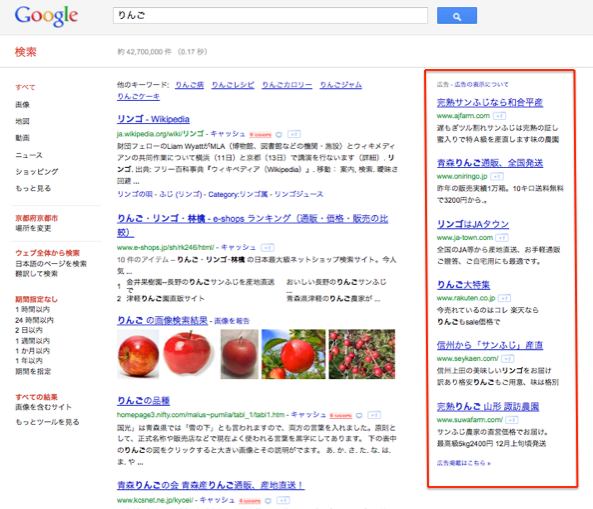The height and width of the screenshot is (509, 593).
Task: Open first apple image thumbnail
Action: click(x=138, y=354)
